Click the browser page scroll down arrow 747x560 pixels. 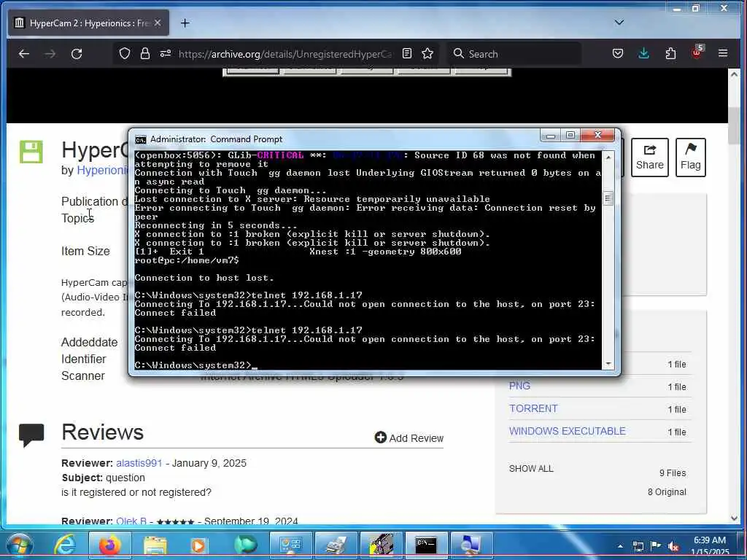pyautogui.click(x=734, y=518)
